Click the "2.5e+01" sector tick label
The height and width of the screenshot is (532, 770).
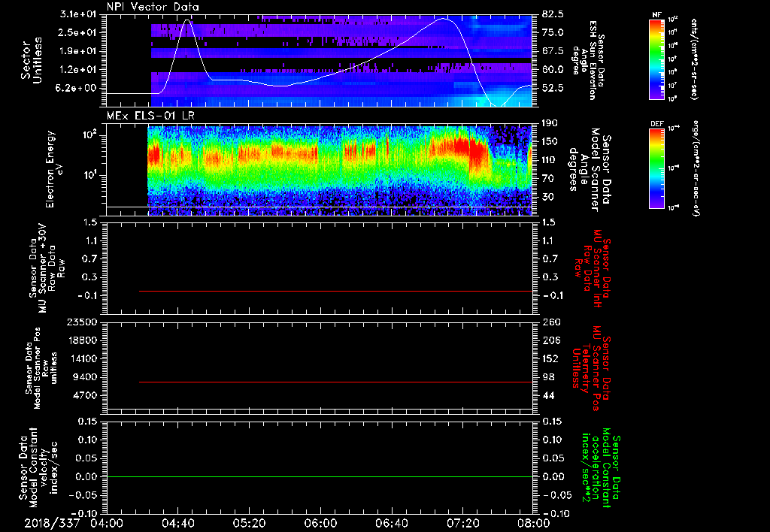pos(78,32)
